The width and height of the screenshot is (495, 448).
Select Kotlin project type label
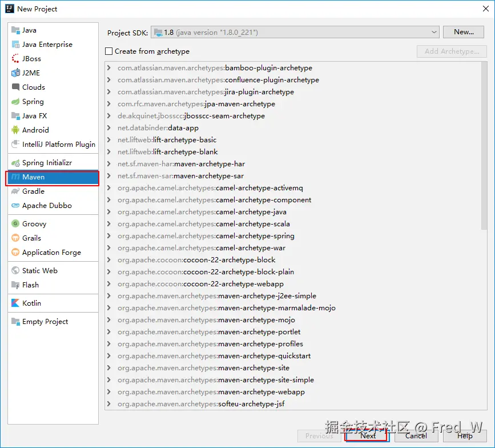(x=31, y=303)
